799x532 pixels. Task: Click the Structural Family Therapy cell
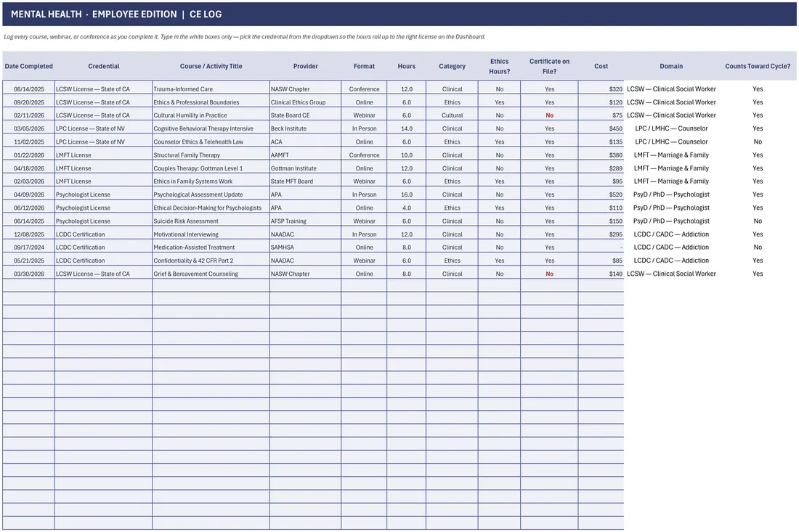click(211, 155)
